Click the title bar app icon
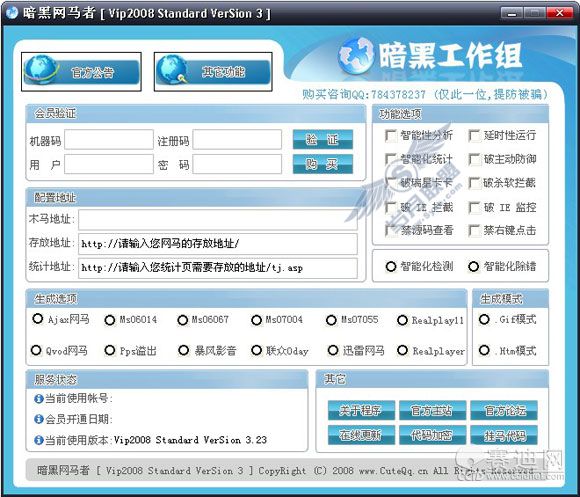 click(12, 13)
